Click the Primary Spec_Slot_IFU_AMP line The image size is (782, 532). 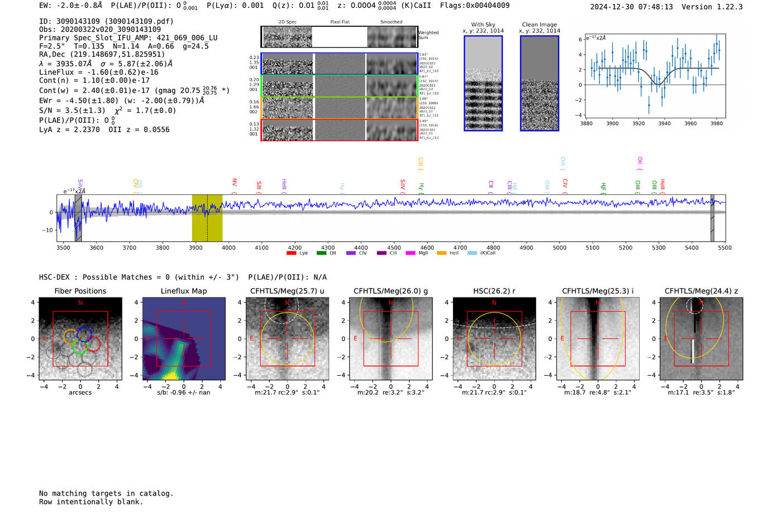pos(128,38)
